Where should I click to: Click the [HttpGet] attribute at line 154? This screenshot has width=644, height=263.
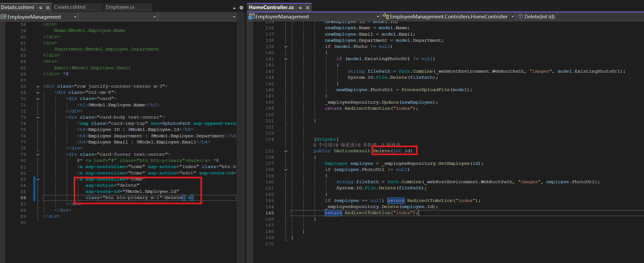click(x=326, y=139)
